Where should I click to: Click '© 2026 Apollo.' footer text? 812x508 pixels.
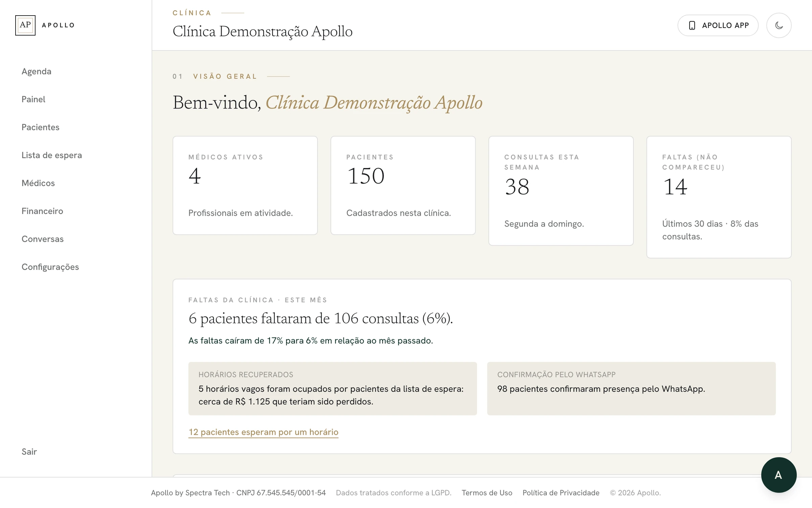coord(635,493)
